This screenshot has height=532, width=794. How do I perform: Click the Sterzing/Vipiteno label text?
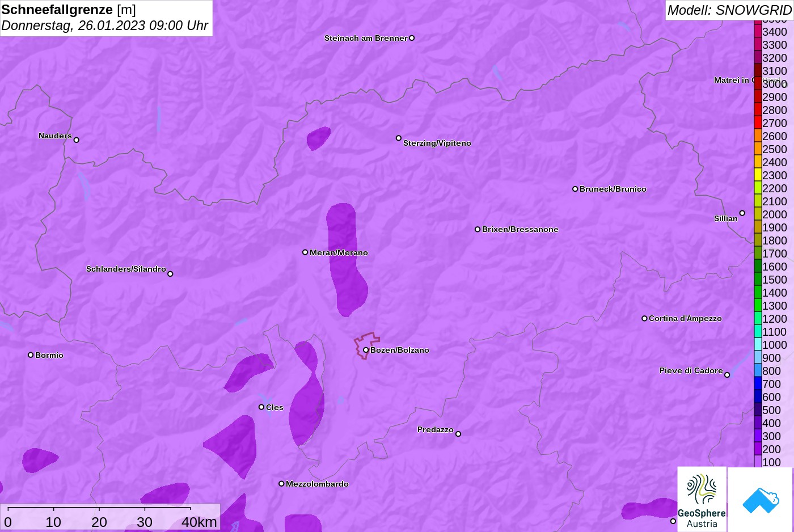(437, 143)
